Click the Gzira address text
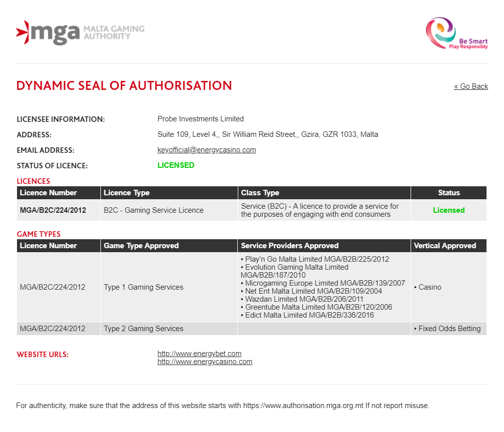 click(268, 134)
